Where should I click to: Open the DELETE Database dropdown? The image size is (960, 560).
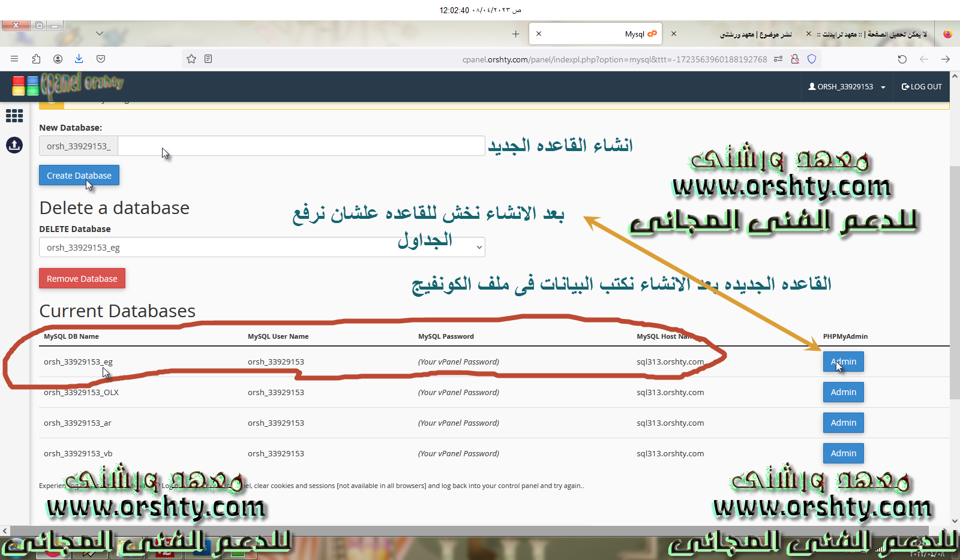click(262, 247)
